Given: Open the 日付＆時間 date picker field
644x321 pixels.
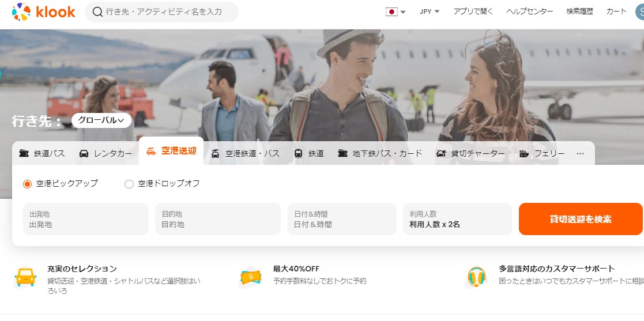Looking at the screenshot, I should (342, 219).
